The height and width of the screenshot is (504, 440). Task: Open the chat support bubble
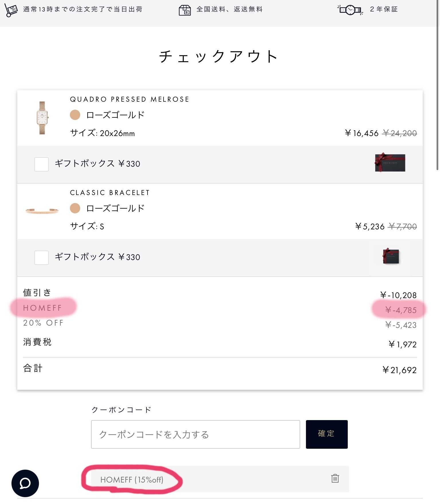(x=25, y=483)
